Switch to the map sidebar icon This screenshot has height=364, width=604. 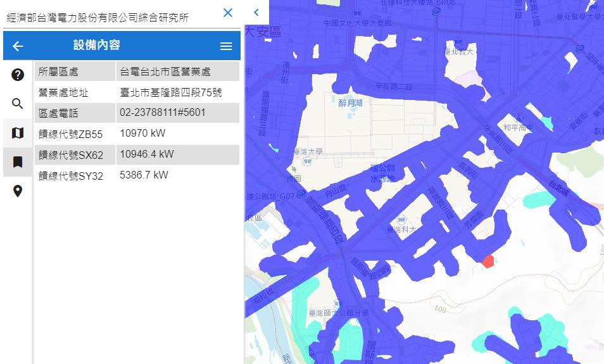click(x=18, y=133)
